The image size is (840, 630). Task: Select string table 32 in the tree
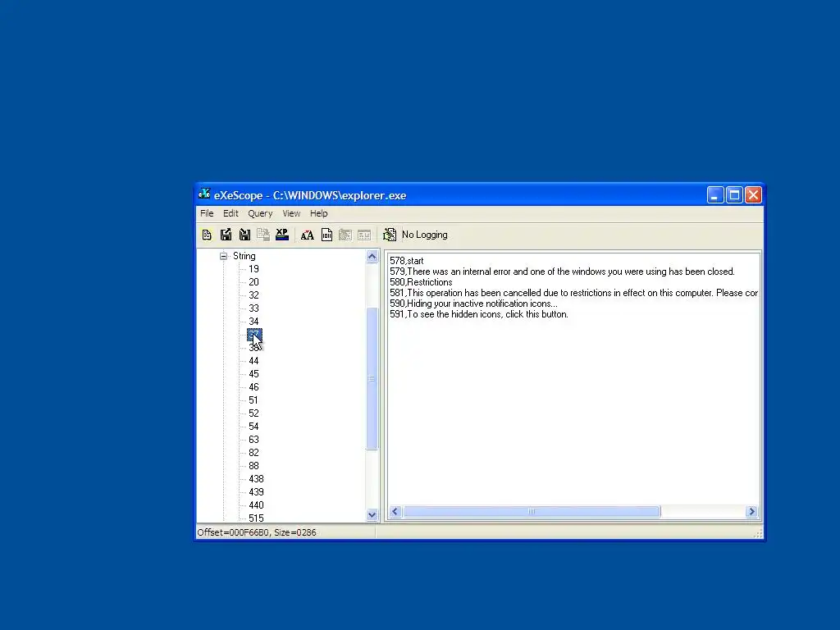[254, 295]
